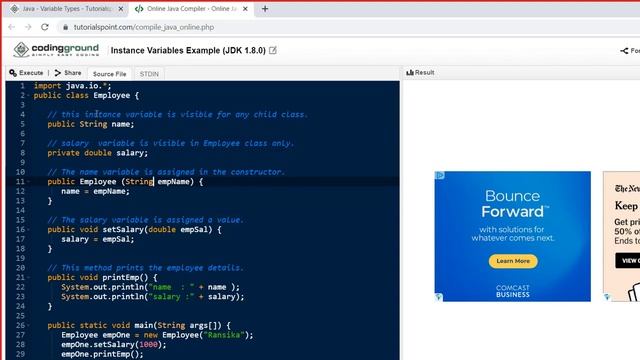The height and width of the screenshot is (360, 640).
Task: Click the "Ransika" string literal
Action: coord(224,335)
